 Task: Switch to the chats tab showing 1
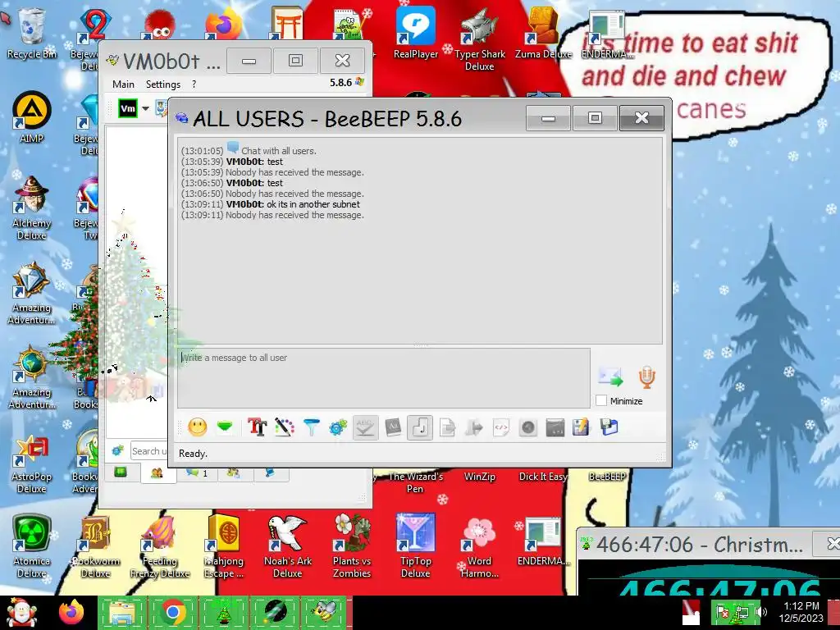(x=196, y=472)
